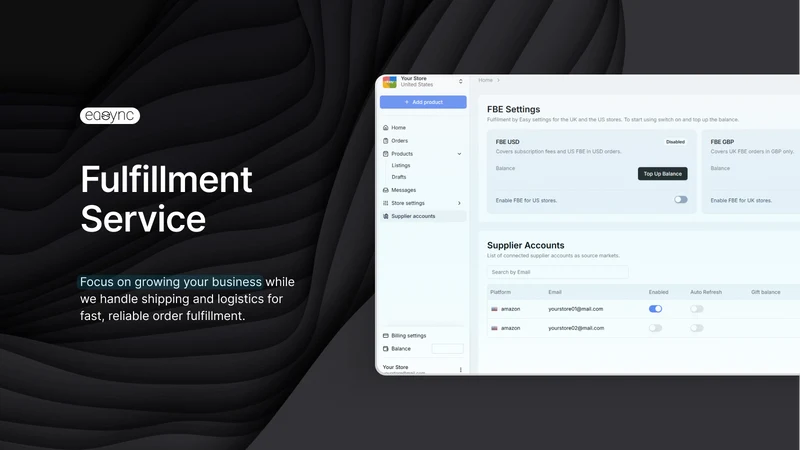
Task: Click the yourstore01@mail.com email cell
Action: [x=576, y=309]
